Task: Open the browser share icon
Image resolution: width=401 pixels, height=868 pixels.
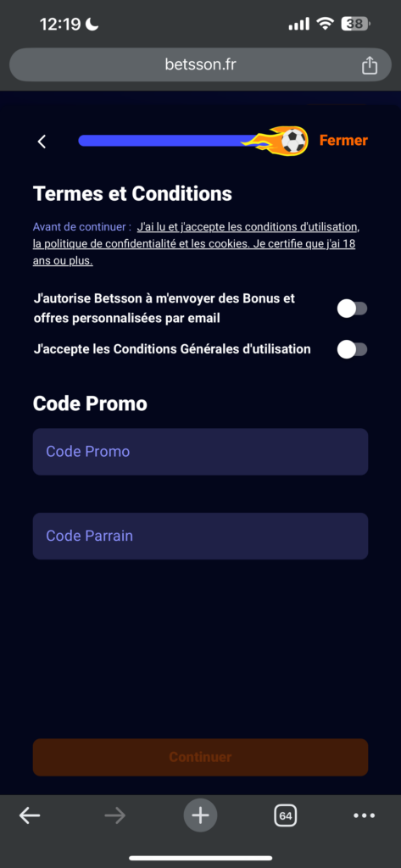Action: 370,65
